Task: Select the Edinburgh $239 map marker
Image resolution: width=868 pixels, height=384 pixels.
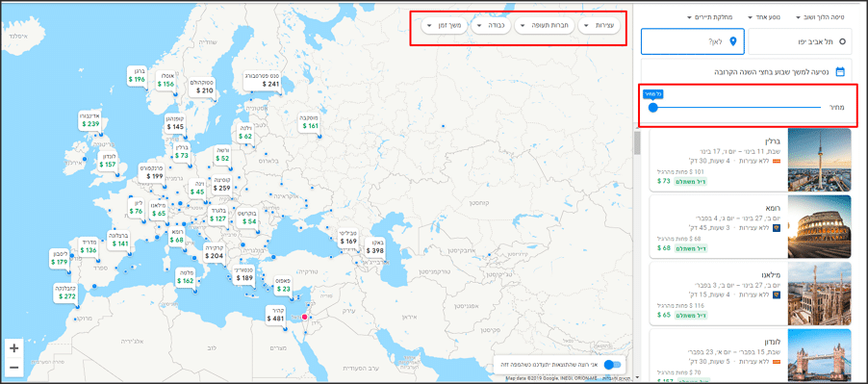Action: click(x=90, y=120)
